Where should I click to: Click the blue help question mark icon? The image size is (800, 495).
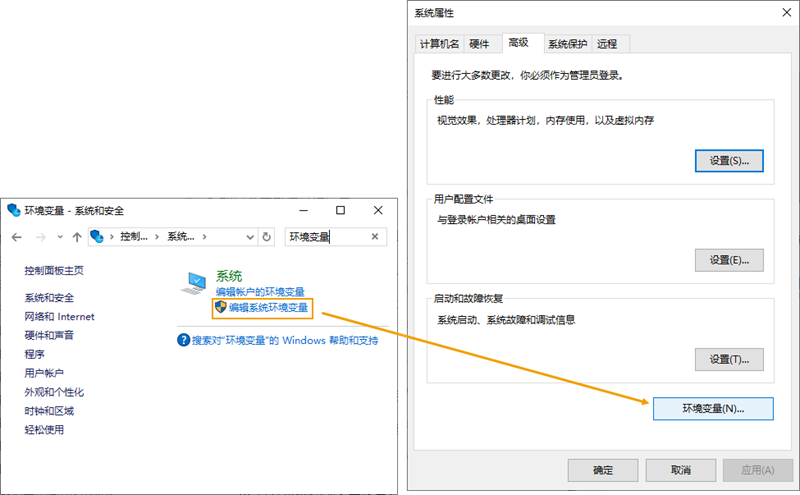[x=184, y=340]
